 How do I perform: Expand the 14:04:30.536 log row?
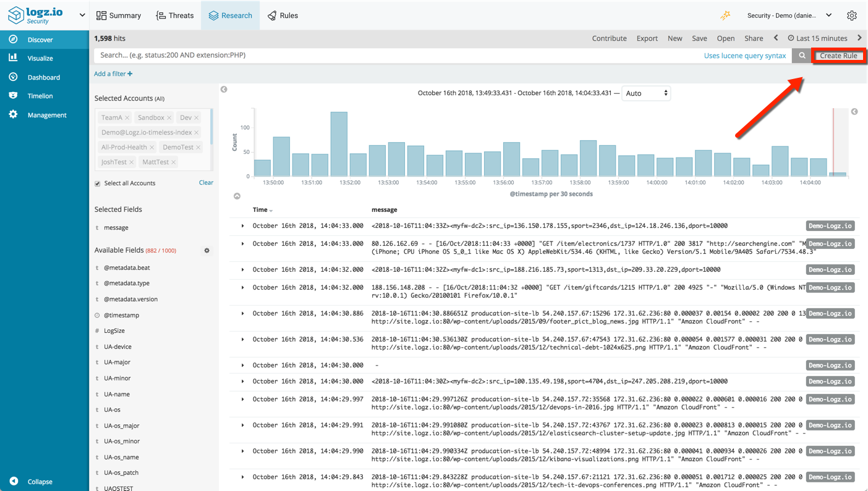click(242, 340)
